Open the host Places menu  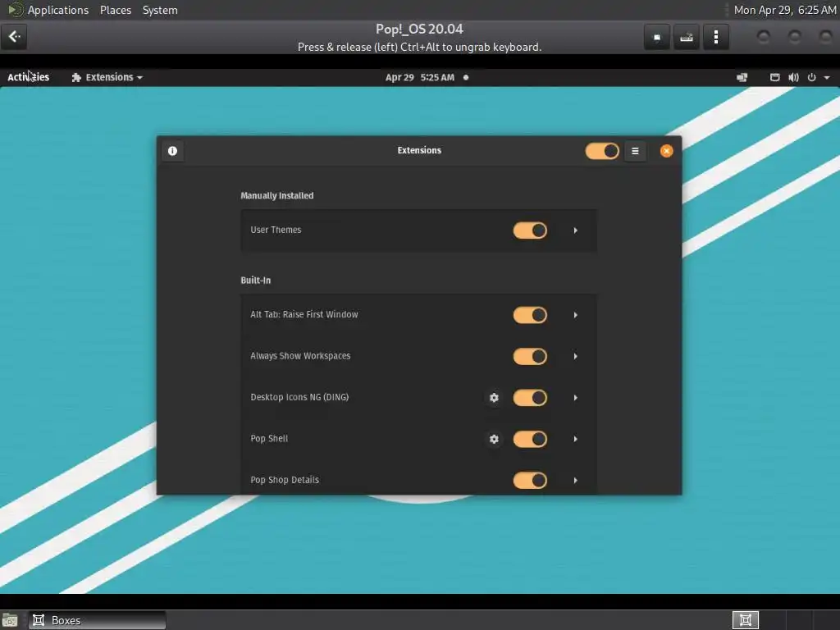116,10
